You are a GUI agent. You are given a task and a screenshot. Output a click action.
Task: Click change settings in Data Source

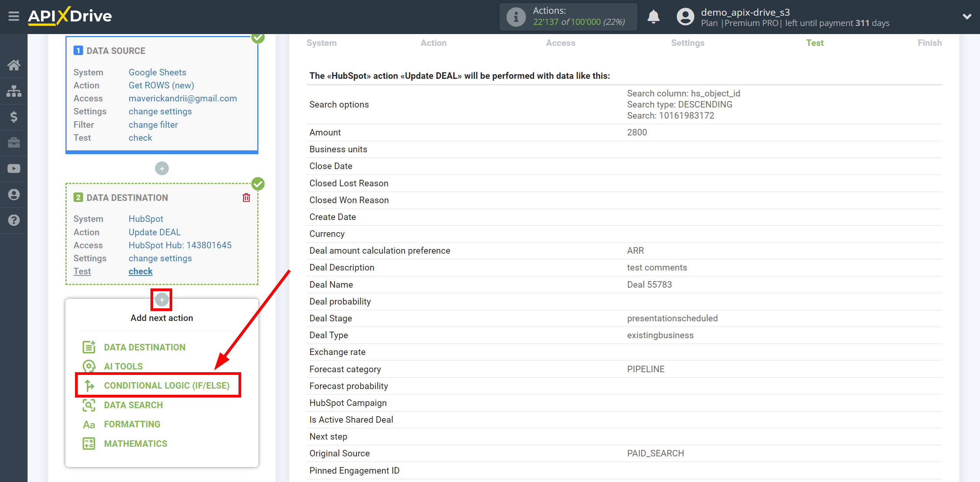(160, 111)
